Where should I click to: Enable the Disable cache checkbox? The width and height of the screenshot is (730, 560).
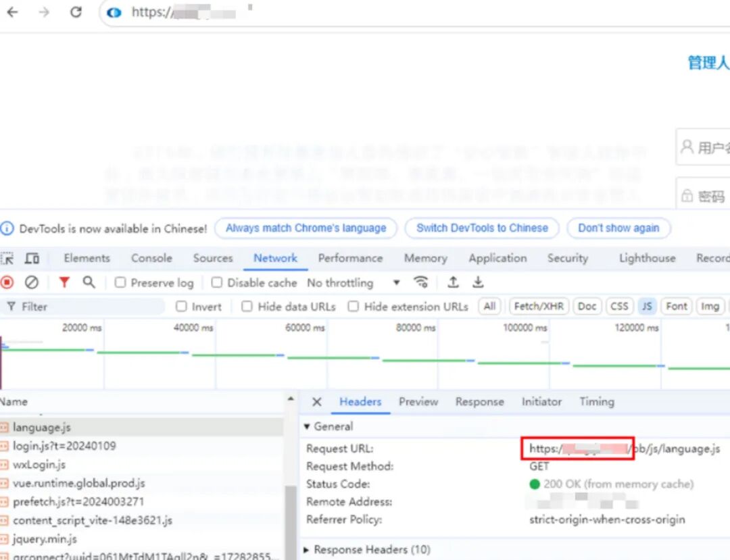tap(216, 282)
